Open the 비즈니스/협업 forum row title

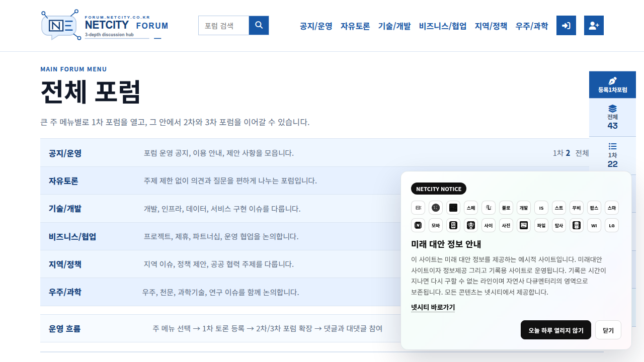(72, 236)
